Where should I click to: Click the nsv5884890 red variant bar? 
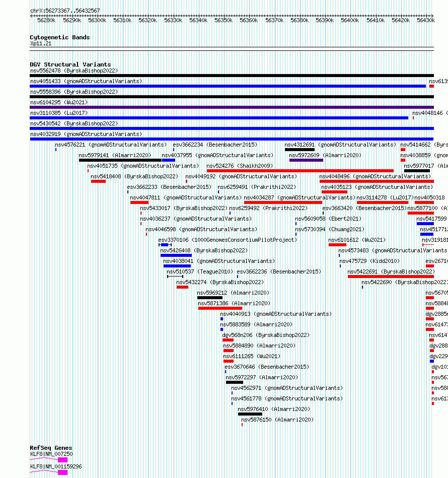tap(229, 351)
